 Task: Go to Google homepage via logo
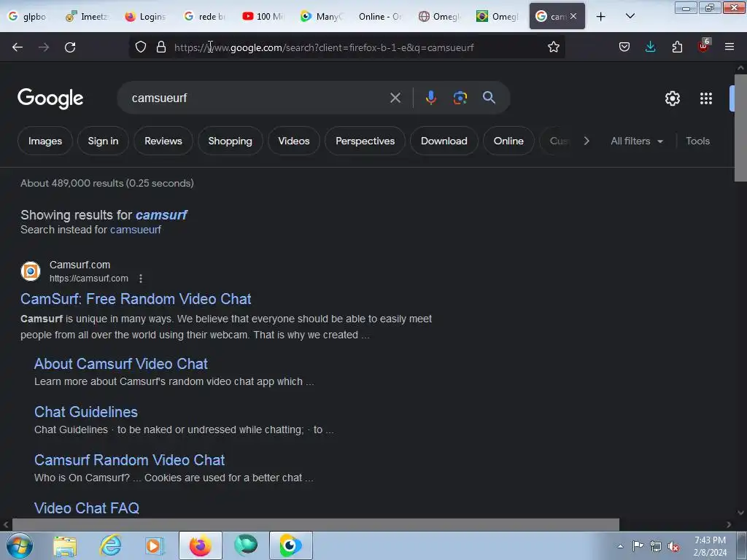coord(50,98)
